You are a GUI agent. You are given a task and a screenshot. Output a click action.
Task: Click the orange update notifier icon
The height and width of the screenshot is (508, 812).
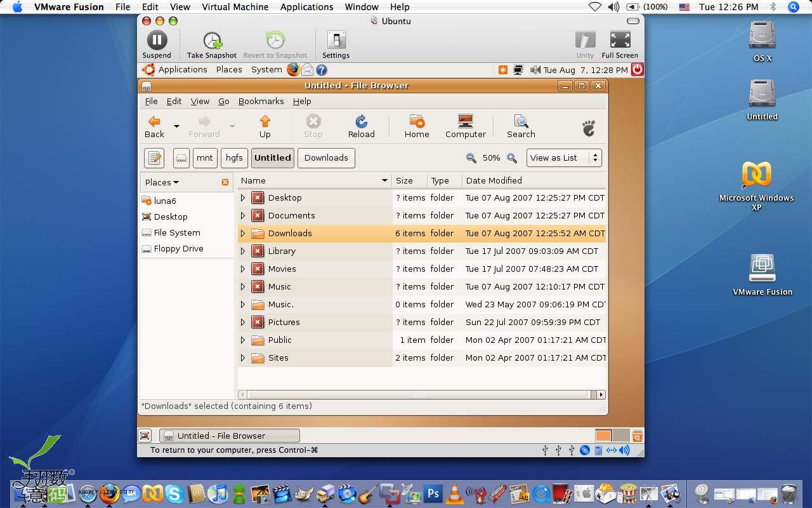[503, 70]
